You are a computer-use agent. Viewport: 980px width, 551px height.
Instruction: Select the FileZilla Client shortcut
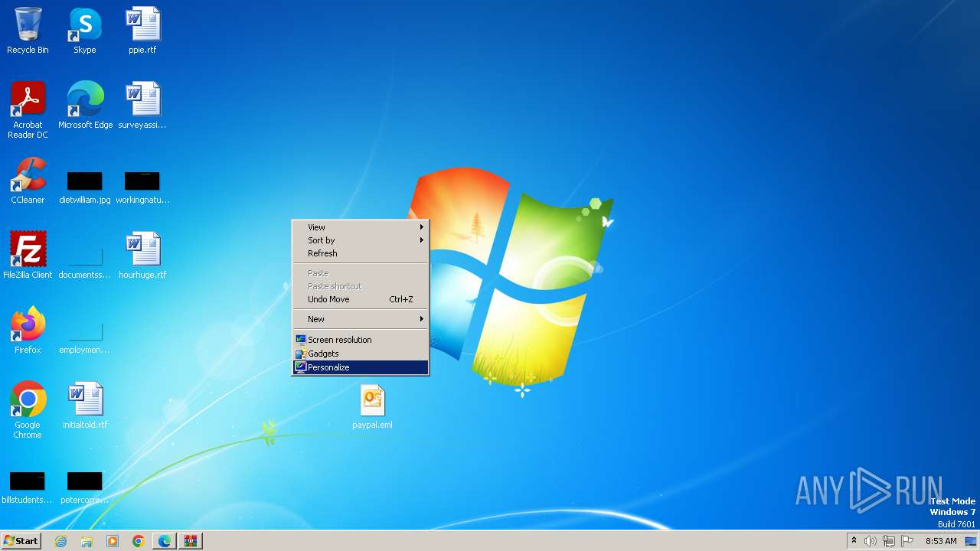(x=28, y=256)
